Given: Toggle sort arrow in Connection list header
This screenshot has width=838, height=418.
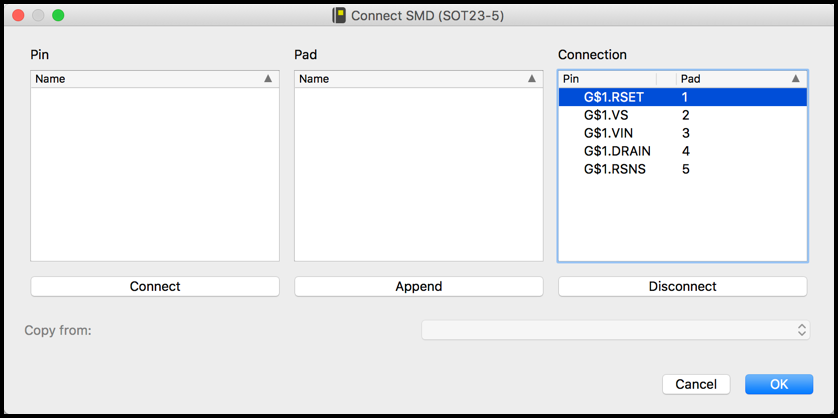Looking at the screenshot, I should 796,78.
